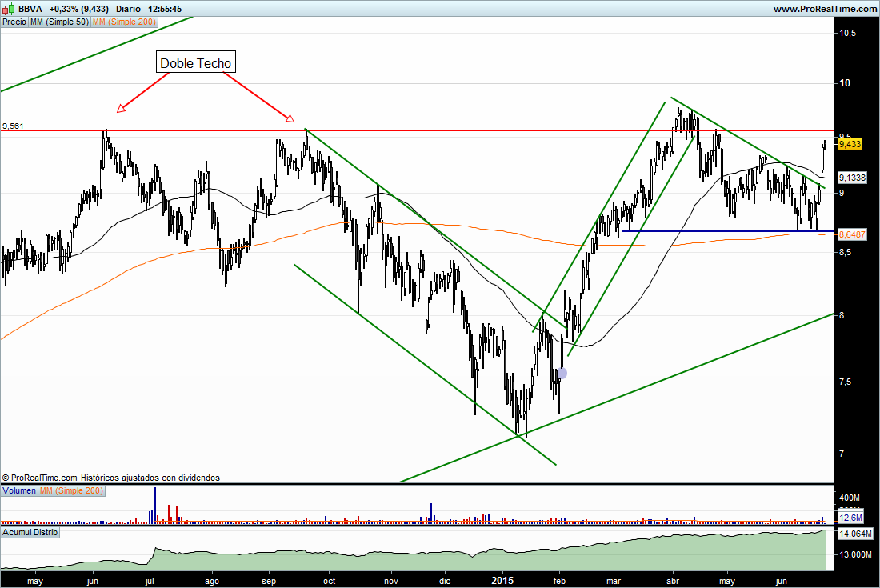Select the Acumul Distrib indicator label
The image size is (880, 588).
(30, 532)
